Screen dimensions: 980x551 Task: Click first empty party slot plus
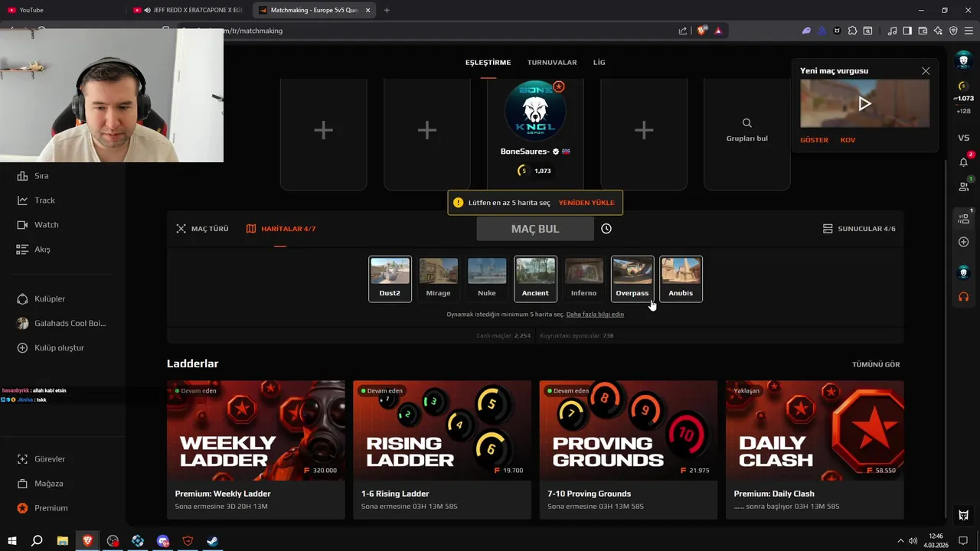[x=323, y=130]
